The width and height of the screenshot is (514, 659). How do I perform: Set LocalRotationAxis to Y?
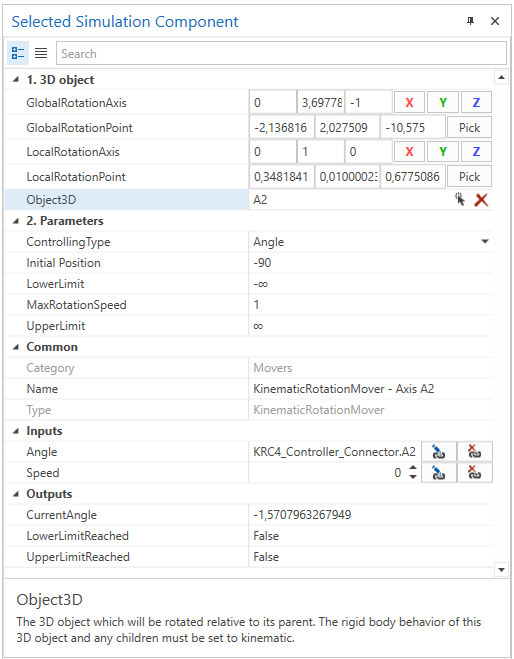[x=443, y=151]
